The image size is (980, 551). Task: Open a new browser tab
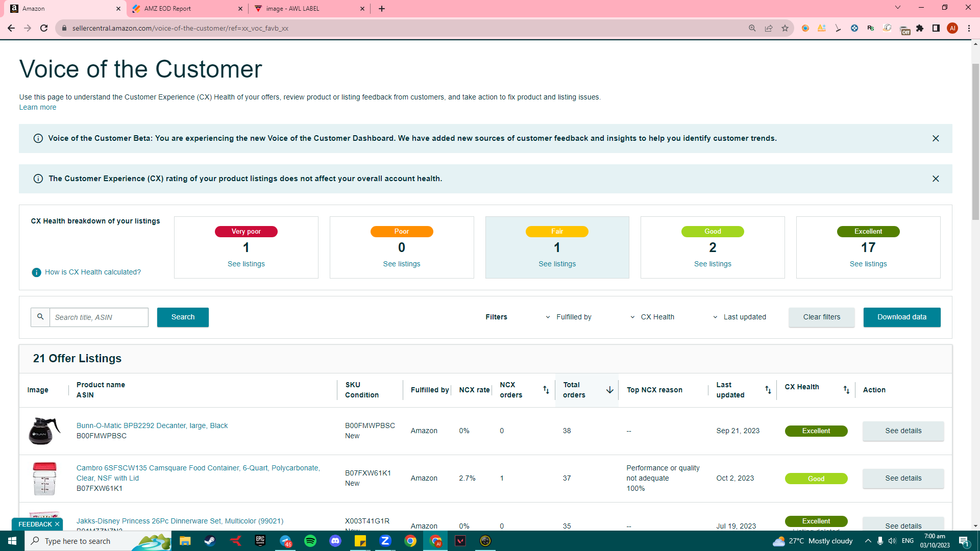click(382, 9)
